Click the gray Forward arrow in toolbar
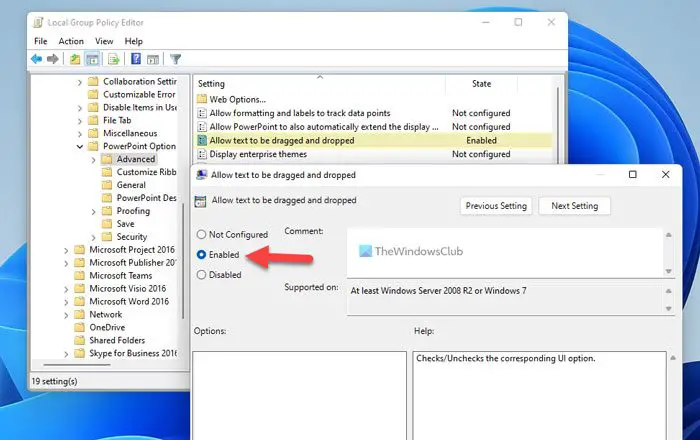This screenshot has width=700, height=440. 53,59
